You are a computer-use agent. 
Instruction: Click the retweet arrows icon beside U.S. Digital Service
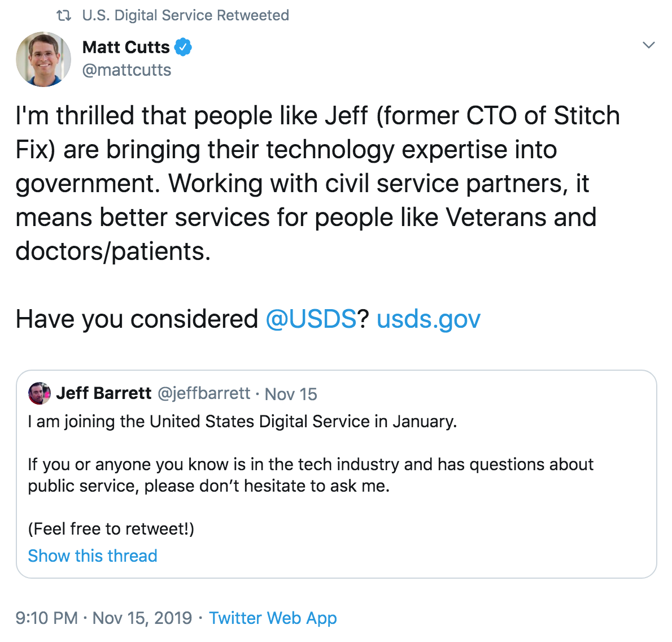pyautogui.click(x=64, y=16)
